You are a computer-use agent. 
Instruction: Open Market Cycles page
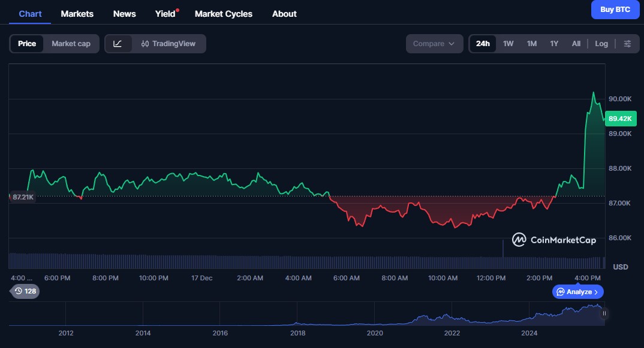[x=223, y=13]
